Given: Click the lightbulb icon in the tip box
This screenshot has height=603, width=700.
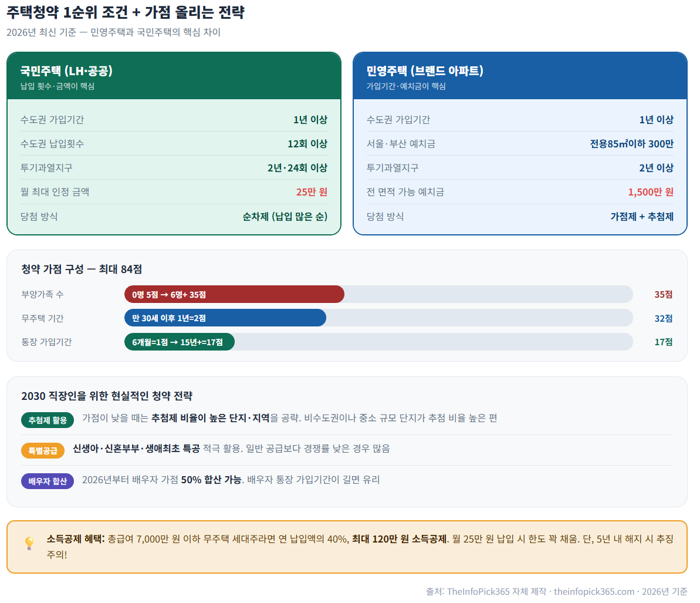Looking at the screenshot, I should [x=29, y=543].
